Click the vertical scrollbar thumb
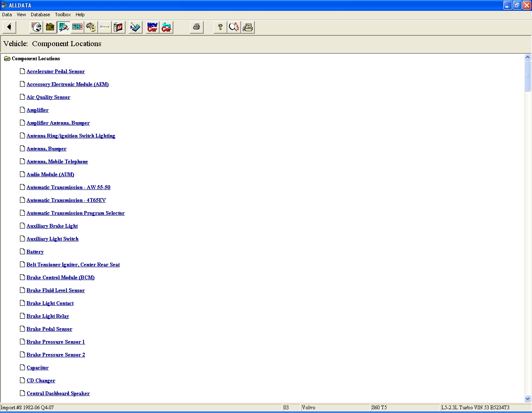 pyautogui.click(x=528, y=76)
